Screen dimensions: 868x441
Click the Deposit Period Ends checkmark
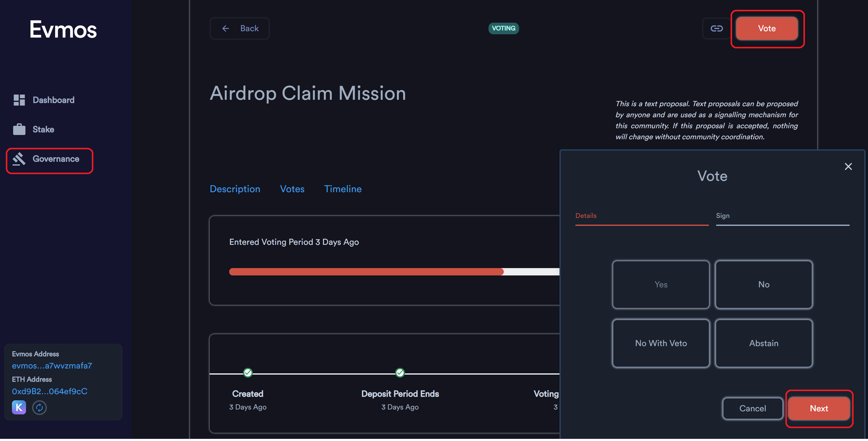[400, 373]
